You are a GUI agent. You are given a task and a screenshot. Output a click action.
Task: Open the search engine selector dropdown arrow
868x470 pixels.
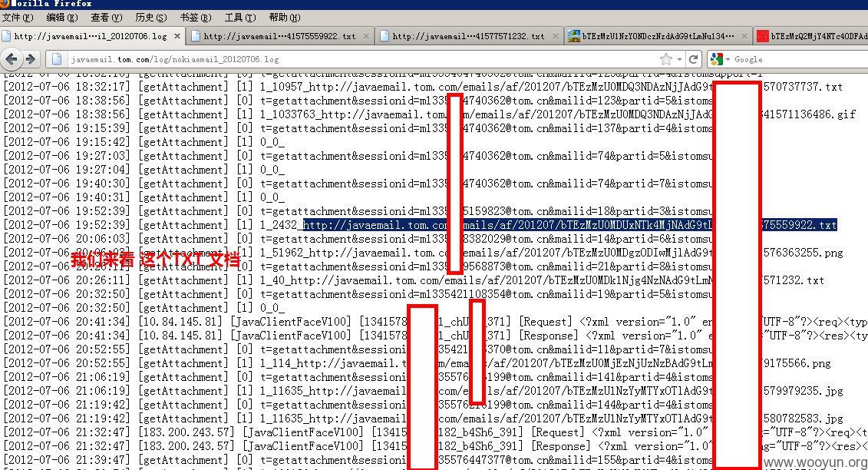pyautogui.click(x=728, y=58)
